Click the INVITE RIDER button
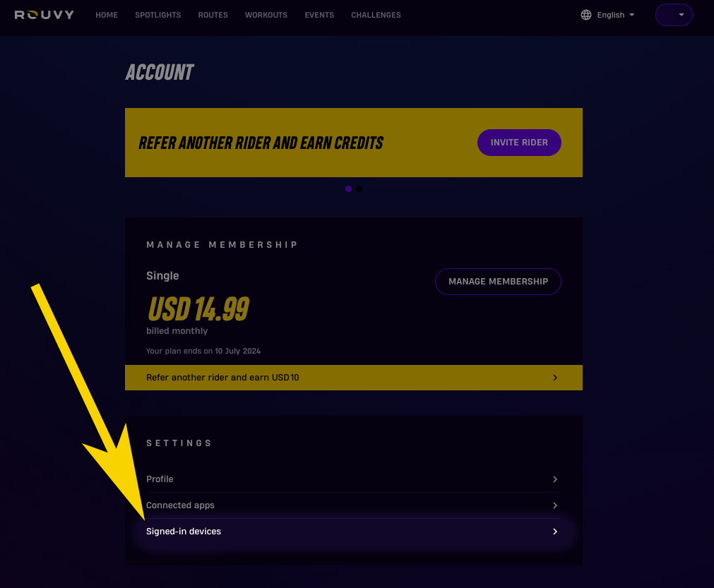 pyautogui.click(x=519, y=143)
